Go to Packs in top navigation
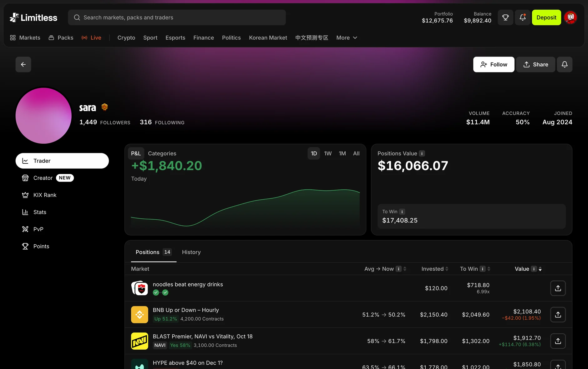The image size is (588, 369). click(x=61, y=38)
